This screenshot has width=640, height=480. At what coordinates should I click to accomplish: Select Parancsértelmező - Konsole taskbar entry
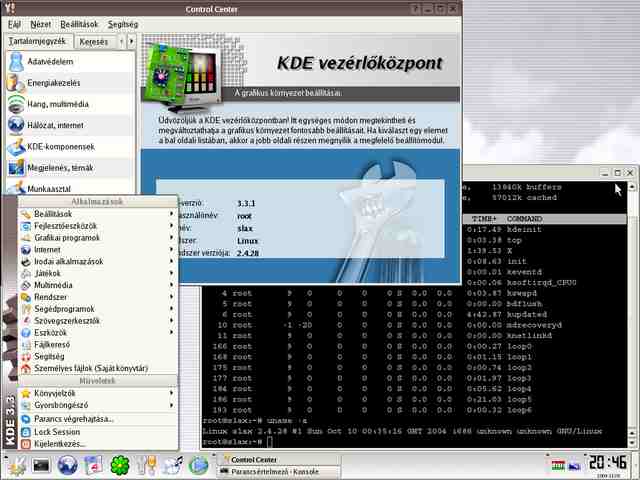pyautogui.click(x=279, y=472)
